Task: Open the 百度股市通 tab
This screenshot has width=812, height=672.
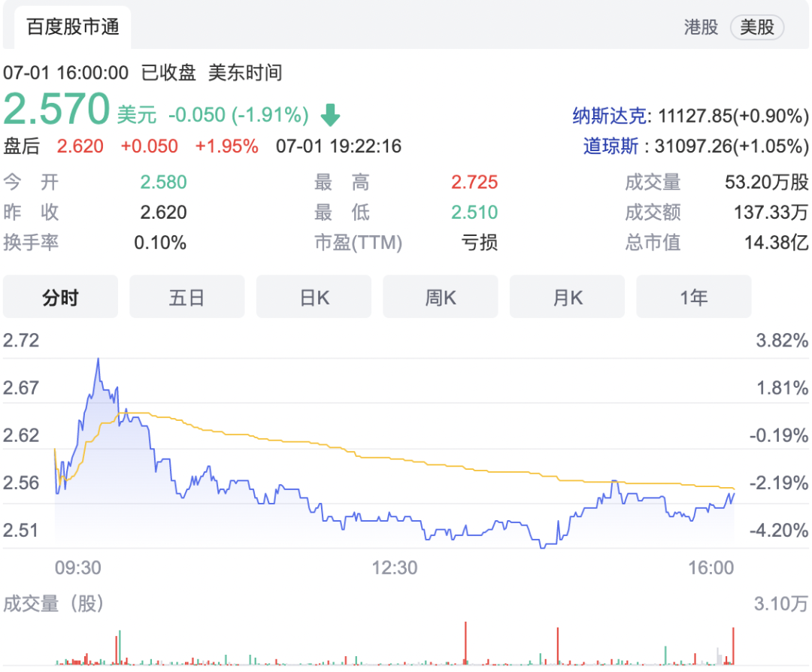Action: click(x=73, y=28)
